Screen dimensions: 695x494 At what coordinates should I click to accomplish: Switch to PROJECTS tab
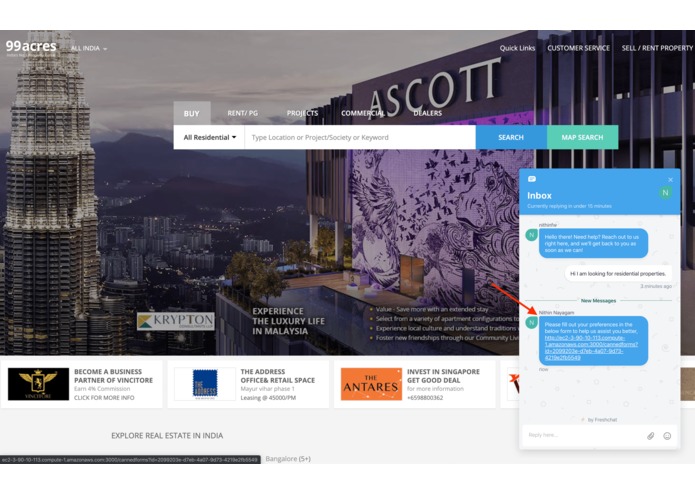(x=302, y=113)
